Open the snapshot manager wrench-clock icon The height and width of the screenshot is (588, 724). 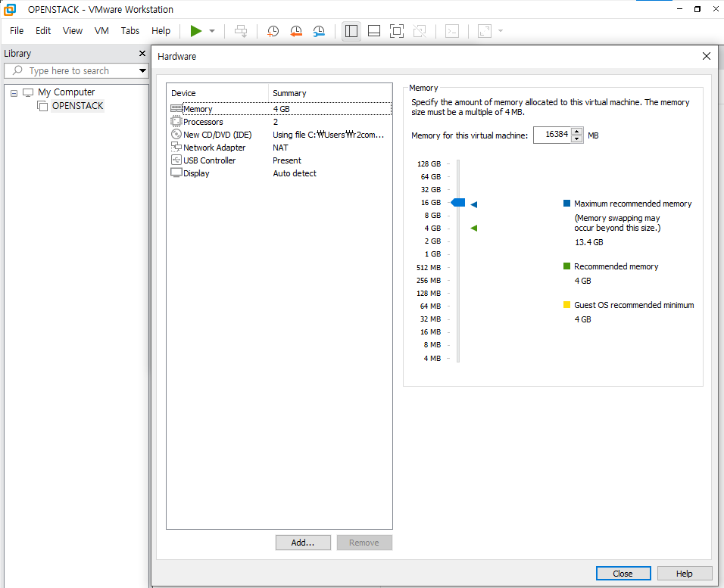(x=319, y=31)
